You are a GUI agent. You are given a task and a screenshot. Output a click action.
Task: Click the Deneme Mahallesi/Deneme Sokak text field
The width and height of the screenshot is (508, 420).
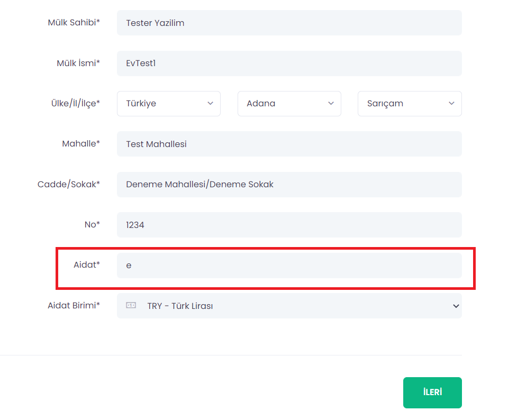(289, 185)
